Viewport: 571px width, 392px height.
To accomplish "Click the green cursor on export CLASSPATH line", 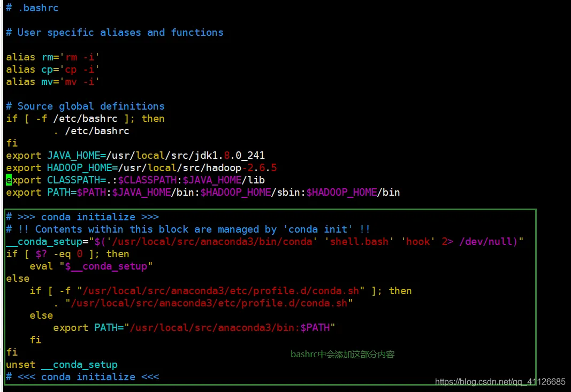I will [x=9, y=180].
